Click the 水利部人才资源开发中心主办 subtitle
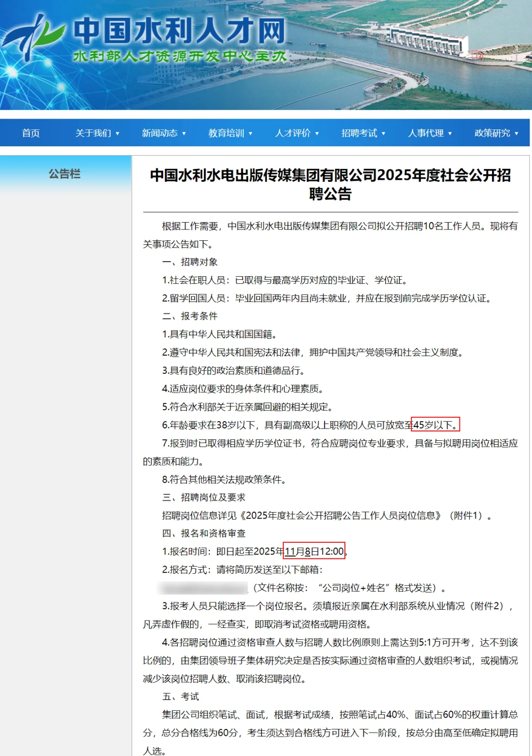 [180, 56]
